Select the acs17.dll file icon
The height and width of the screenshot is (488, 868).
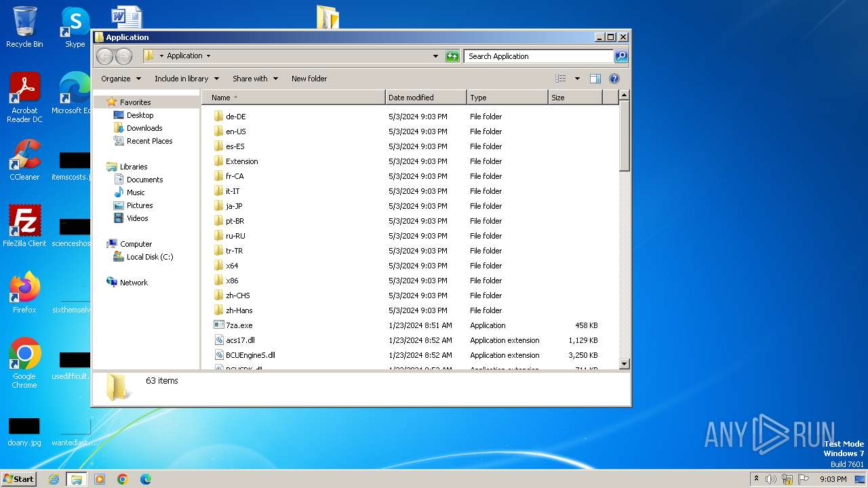click(219, 340)
